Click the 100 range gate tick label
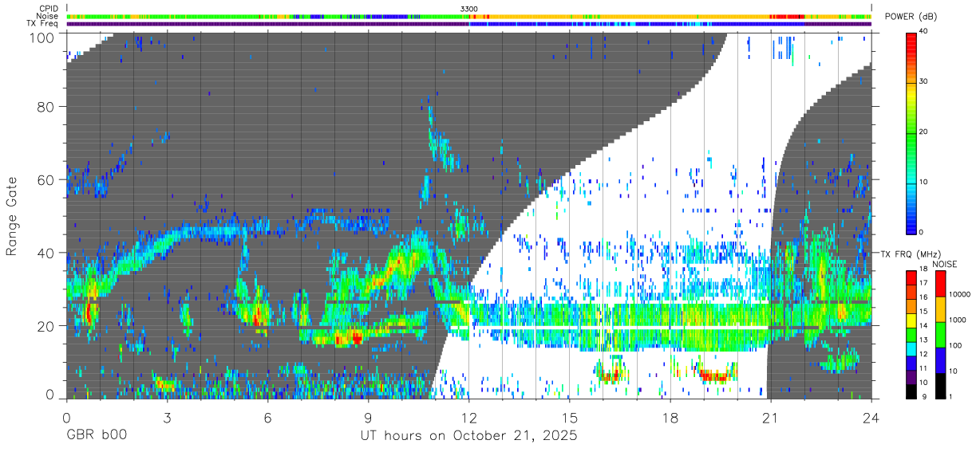 click(41, 37)
